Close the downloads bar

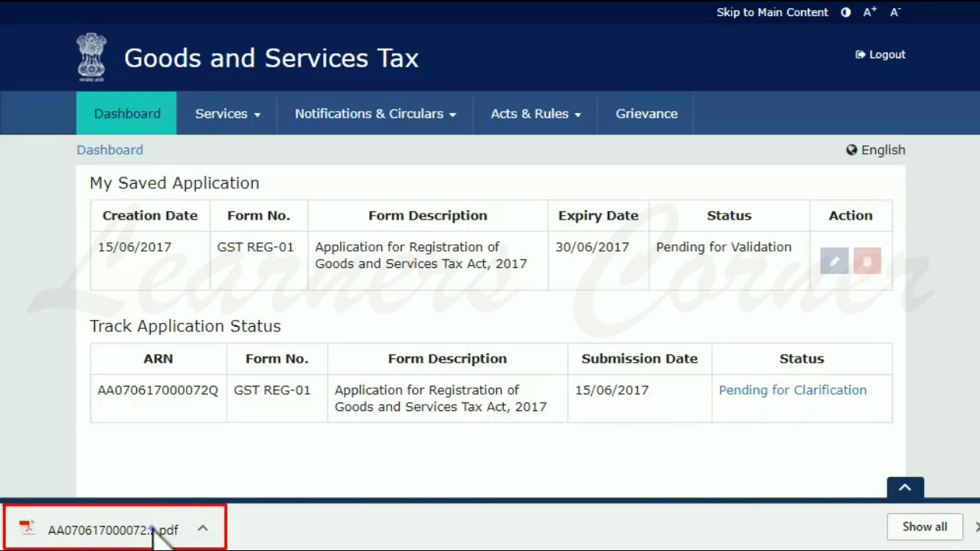(x=977, y=527)
